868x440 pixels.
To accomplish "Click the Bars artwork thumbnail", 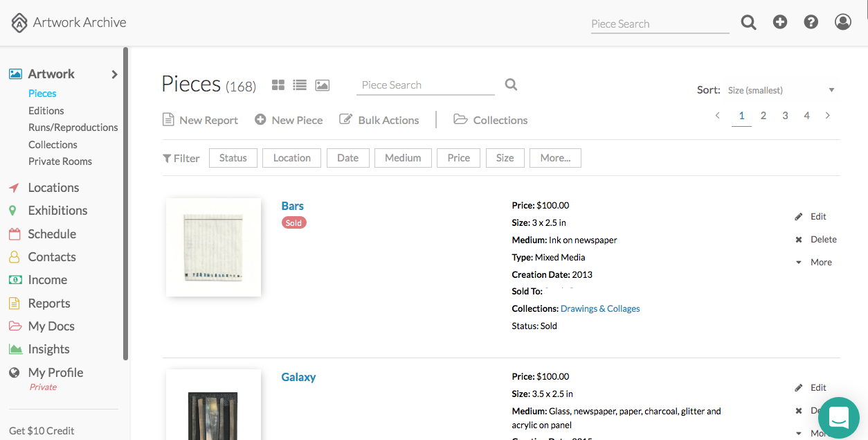I will point(213,247).
